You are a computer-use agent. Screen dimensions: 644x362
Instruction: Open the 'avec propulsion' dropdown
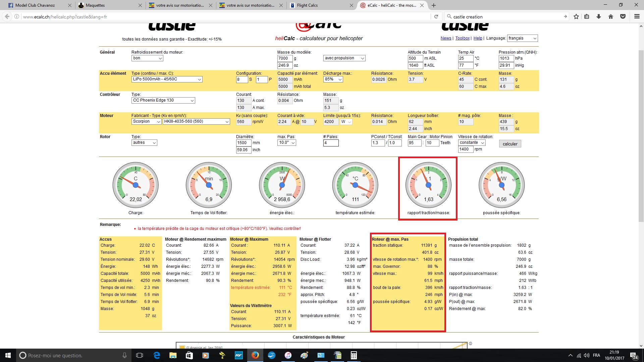[x=344, y=58]
